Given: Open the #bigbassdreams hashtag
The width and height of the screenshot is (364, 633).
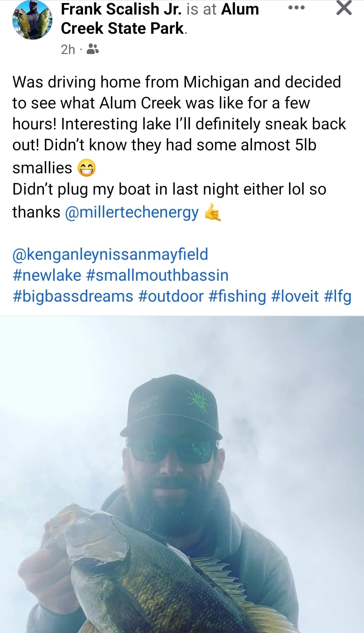Looking at the screenshot, I should (73, 296).
